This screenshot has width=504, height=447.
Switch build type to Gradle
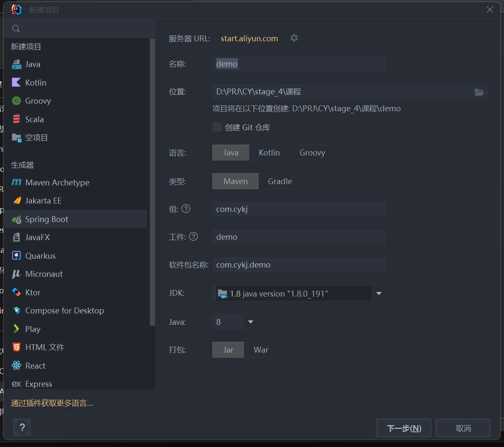tap(280, 181)
